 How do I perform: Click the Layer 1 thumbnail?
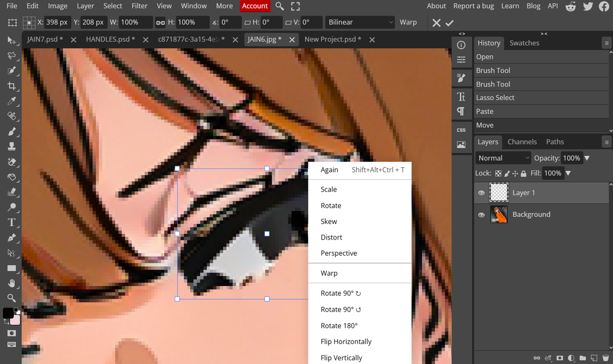coord(499,193)
